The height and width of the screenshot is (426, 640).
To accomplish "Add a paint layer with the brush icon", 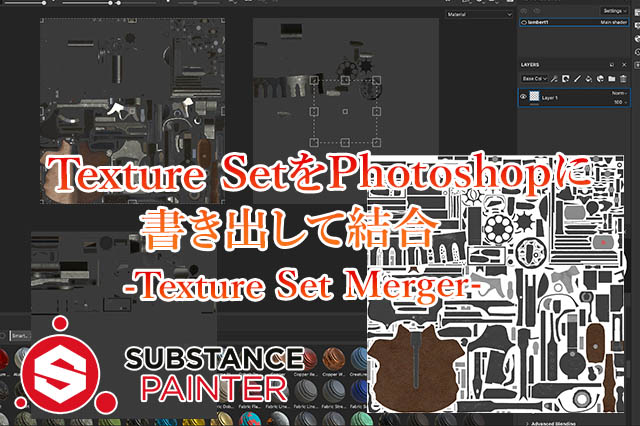I will 577,77.
